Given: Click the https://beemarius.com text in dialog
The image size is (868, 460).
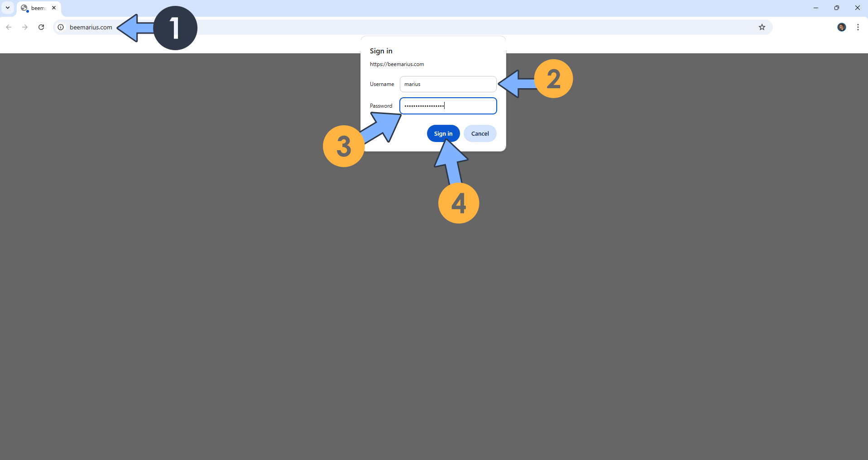Looking at the screenshot, I should 397,64.
